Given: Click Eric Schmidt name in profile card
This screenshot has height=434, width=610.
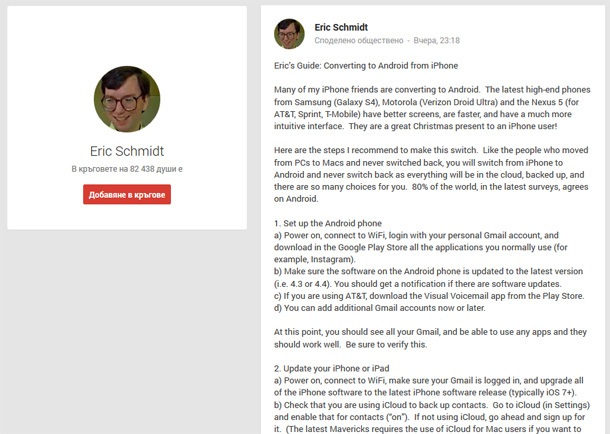Looking at the screenshot, I should [x=127, y=150].
